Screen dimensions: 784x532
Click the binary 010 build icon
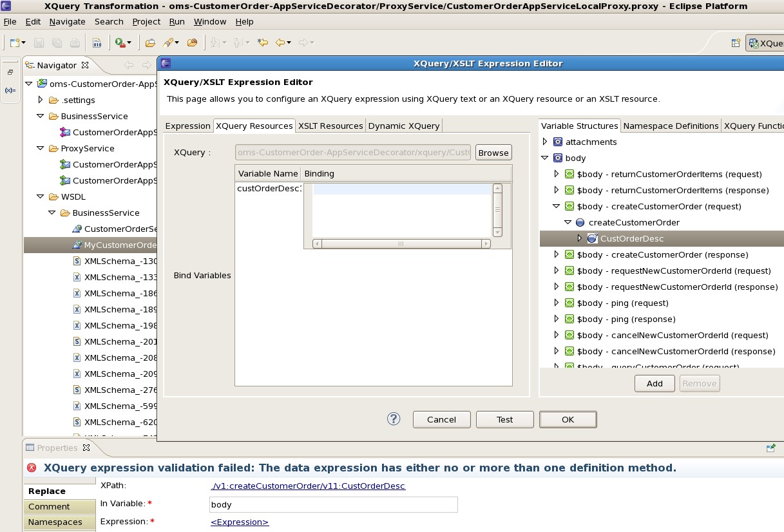pos(97,43)
